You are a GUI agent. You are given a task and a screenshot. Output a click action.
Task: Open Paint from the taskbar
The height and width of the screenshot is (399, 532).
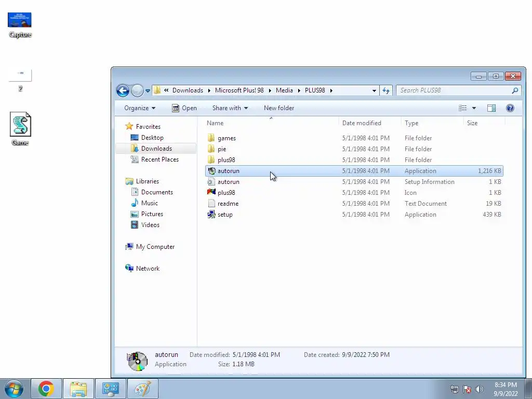click(142, 389)
